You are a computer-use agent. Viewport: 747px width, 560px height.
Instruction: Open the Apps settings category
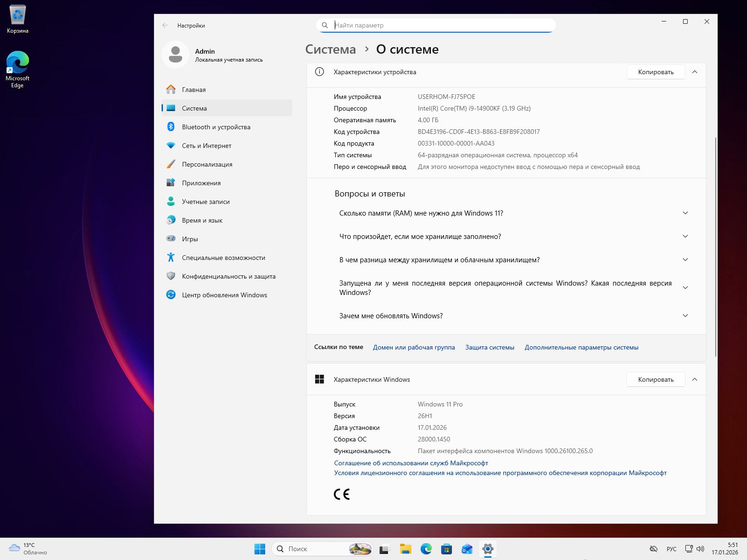point(201,183)
